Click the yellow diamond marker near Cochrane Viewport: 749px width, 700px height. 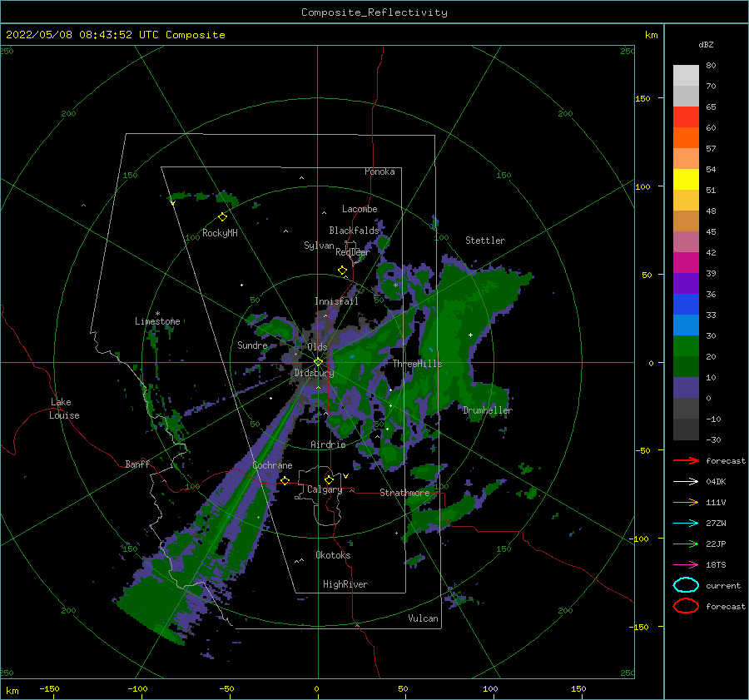285,481
